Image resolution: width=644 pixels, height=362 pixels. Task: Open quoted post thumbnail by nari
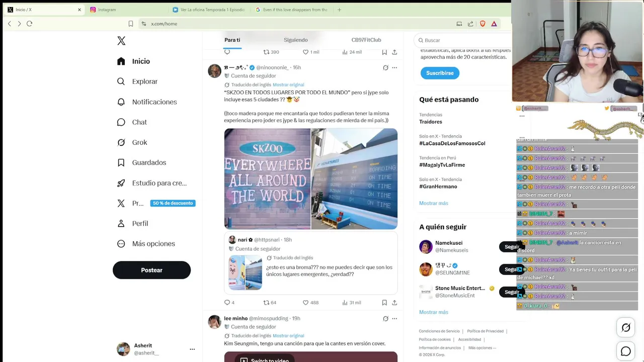(x=246, y=273)
